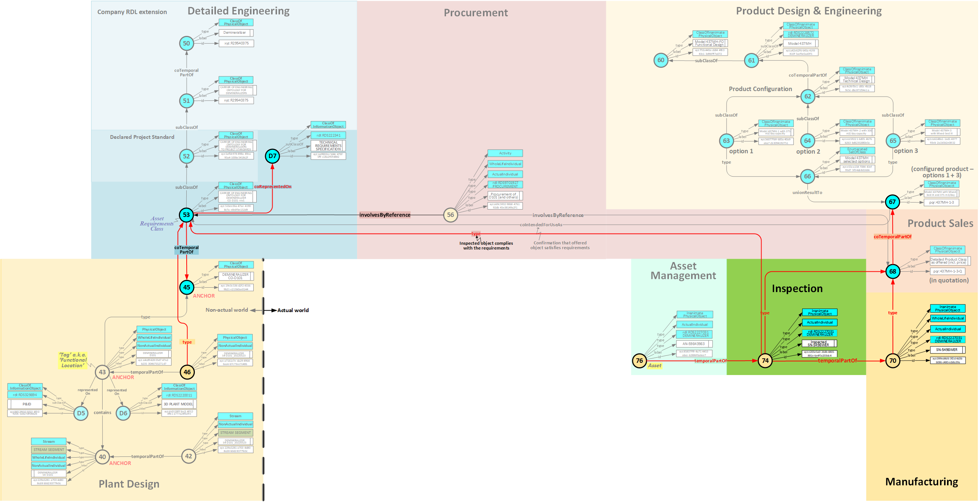
Task: Click node 70 in Manufacturing
Action: tap(893, 361)
